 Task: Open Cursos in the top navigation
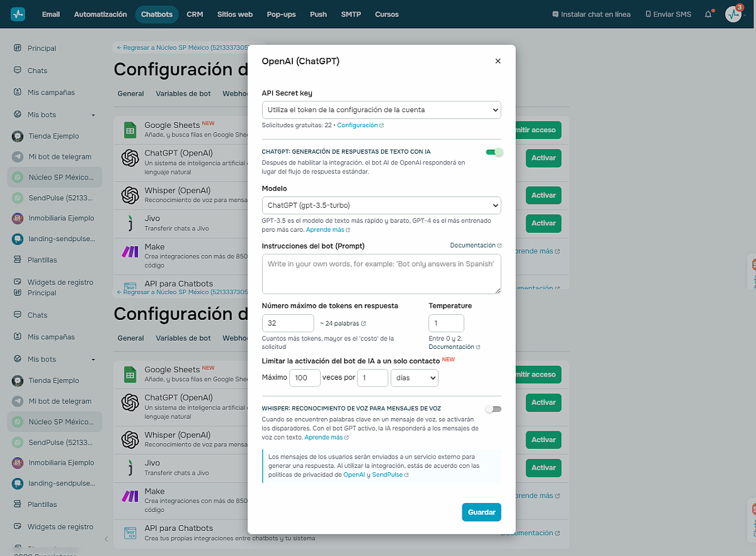tap(387, 14)
